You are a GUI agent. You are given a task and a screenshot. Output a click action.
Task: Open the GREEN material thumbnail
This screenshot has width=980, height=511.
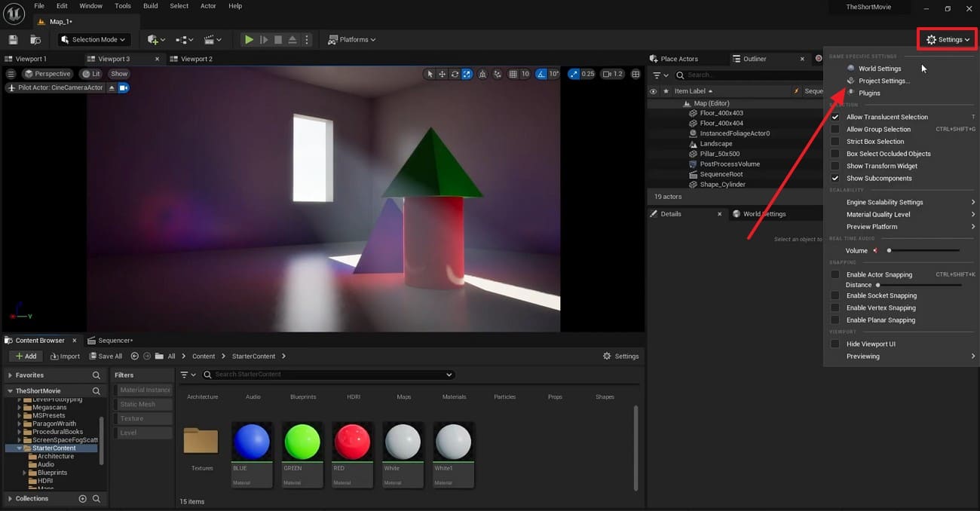[302, 442]
